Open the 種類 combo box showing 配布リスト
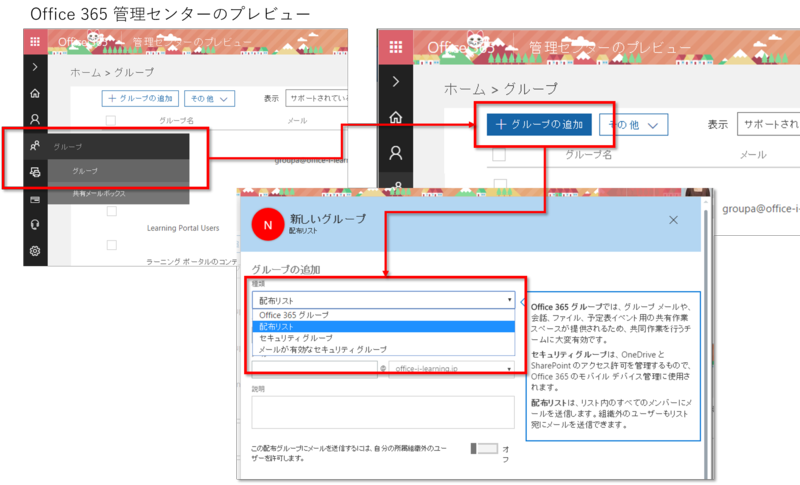 [384, 300]
